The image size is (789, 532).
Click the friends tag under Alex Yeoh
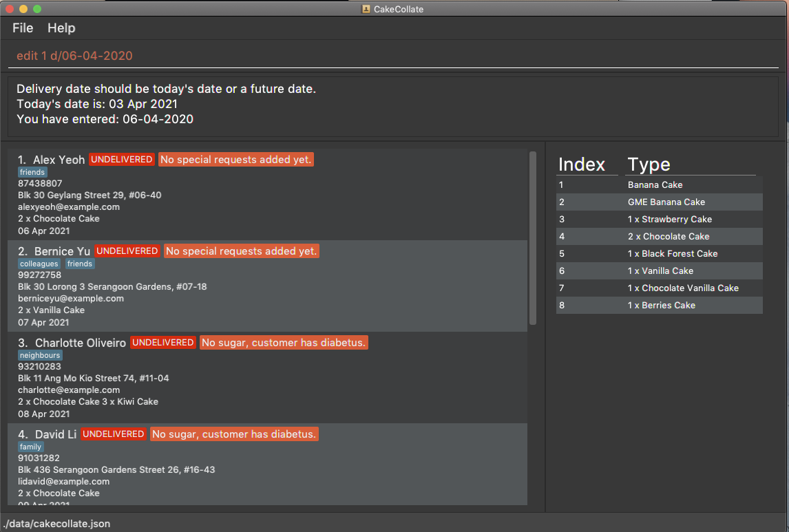[32, 172]
